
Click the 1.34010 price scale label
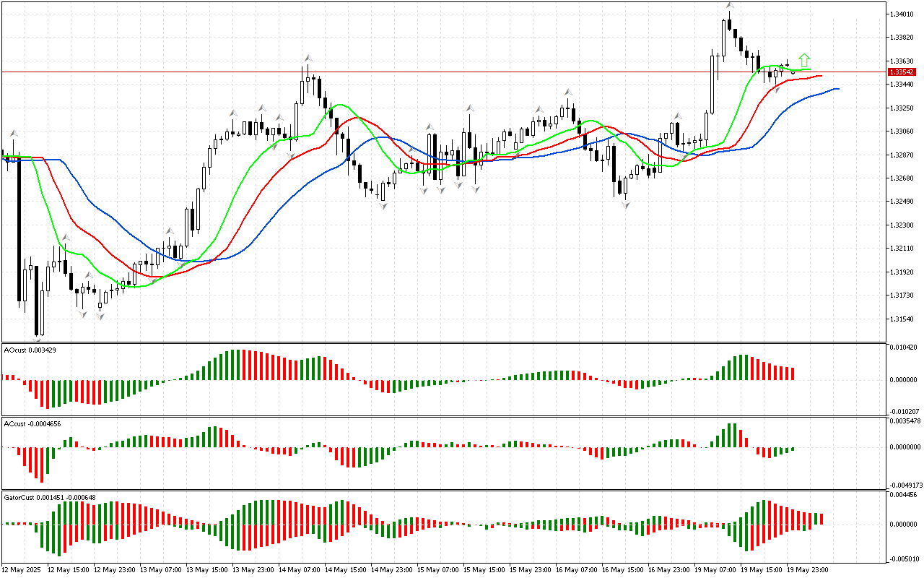(x=902, y=14)
